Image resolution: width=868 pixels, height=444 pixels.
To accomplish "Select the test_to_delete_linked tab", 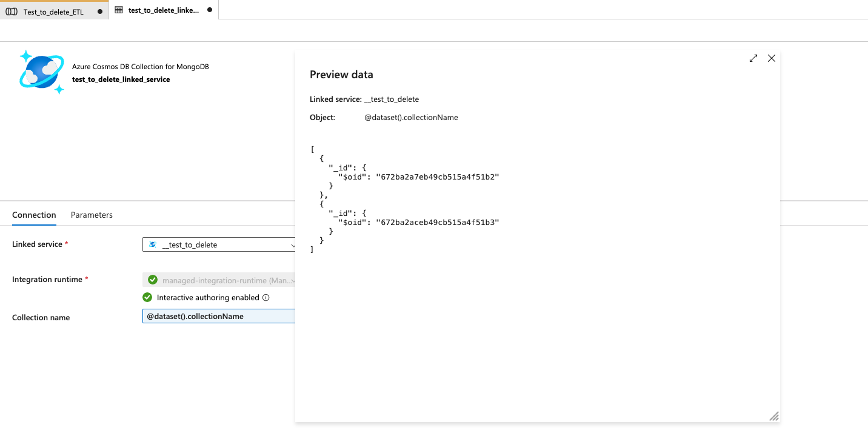I will [164, 10].
